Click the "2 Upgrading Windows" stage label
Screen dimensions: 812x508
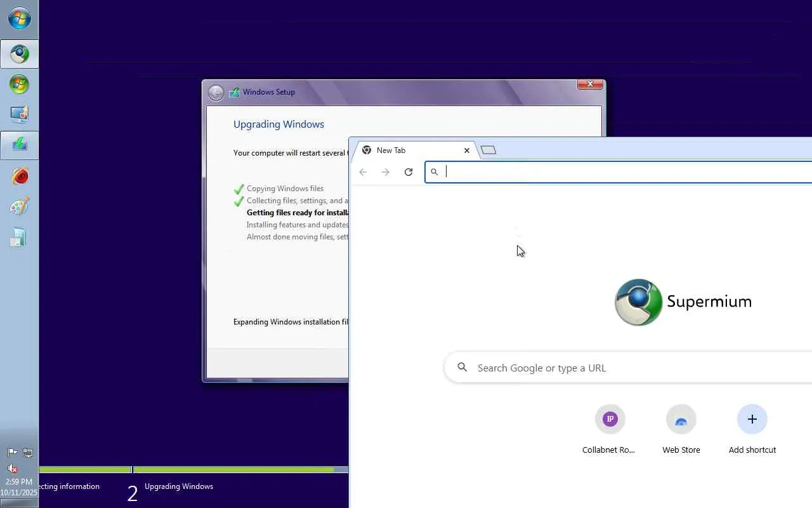click(x=170, y=491)
